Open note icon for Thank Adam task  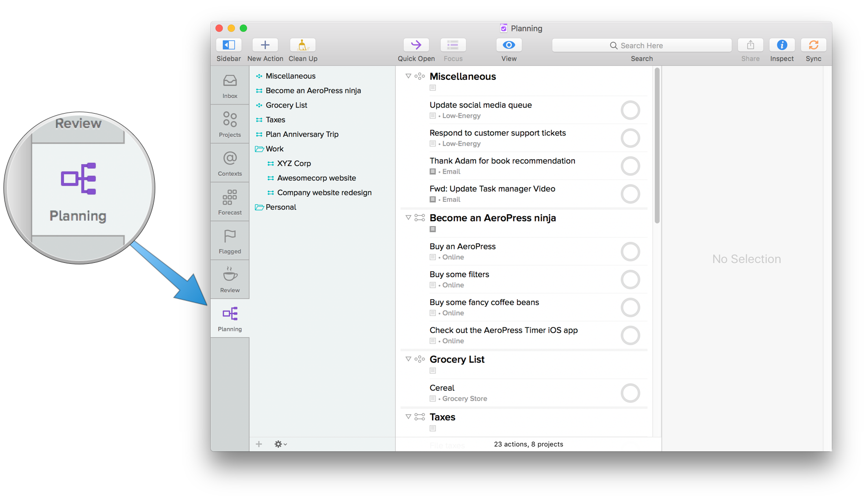pyautogui.click(x=433, y=172)
